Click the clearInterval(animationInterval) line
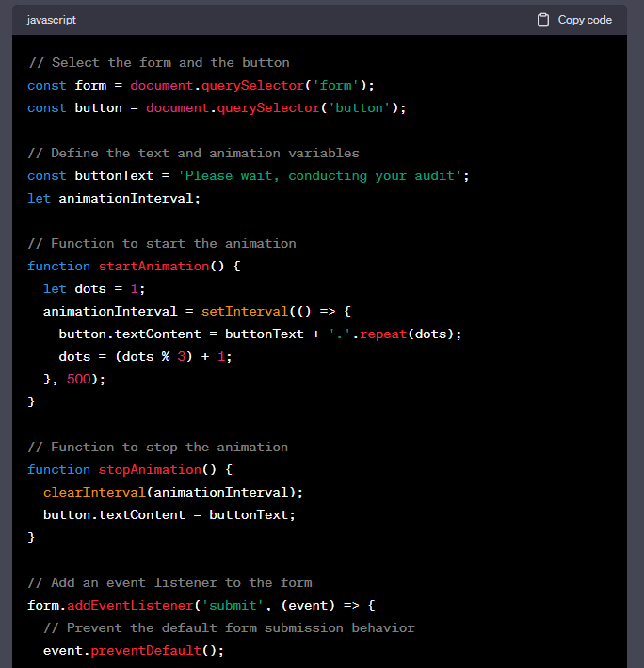 coord(173,493)
